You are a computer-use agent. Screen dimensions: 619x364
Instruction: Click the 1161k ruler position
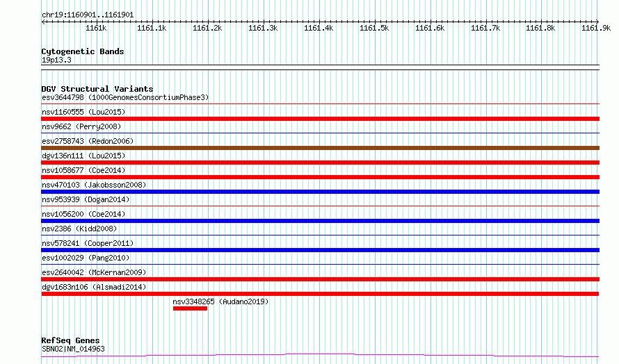(x=96, y=28)
